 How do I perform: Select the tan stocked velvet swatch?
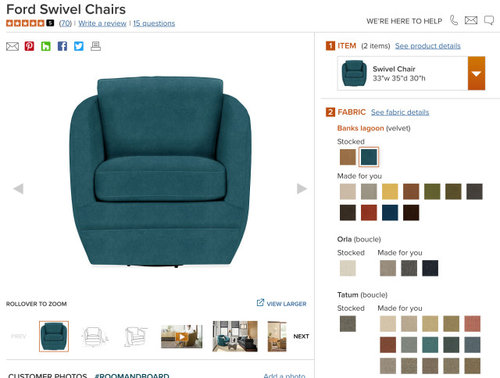[348, 157]
